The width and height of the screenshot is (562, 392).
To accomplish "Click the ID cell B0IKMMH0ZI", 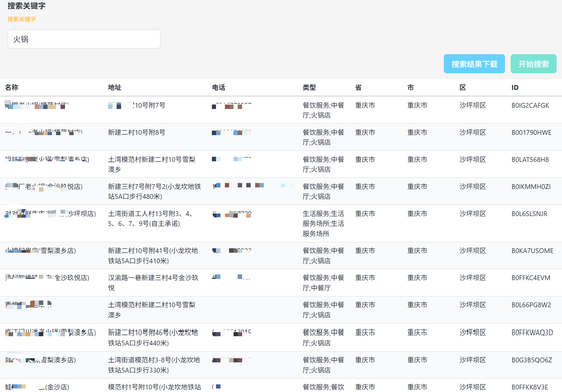I will click(x=531, y=187).
